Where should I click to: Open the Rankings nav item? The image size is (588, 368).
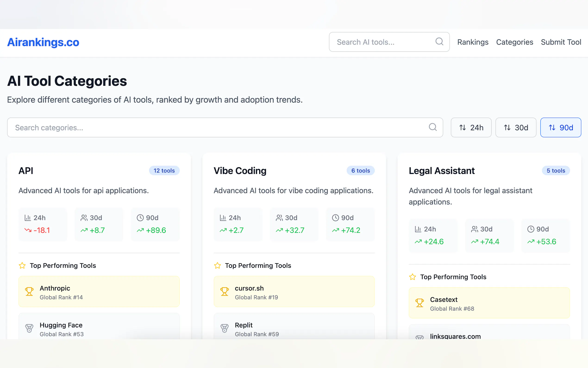click(x=472, y=42)
